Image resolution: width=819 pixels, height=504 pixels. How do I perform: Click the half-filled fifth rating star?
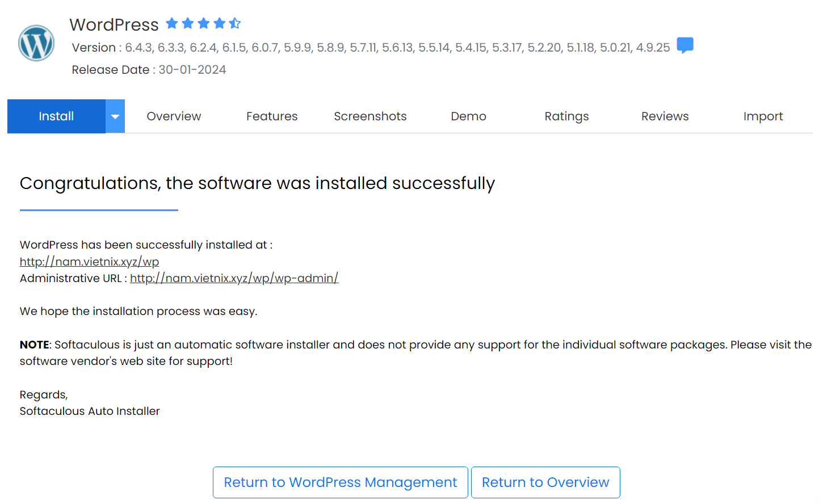click(235, 23)
